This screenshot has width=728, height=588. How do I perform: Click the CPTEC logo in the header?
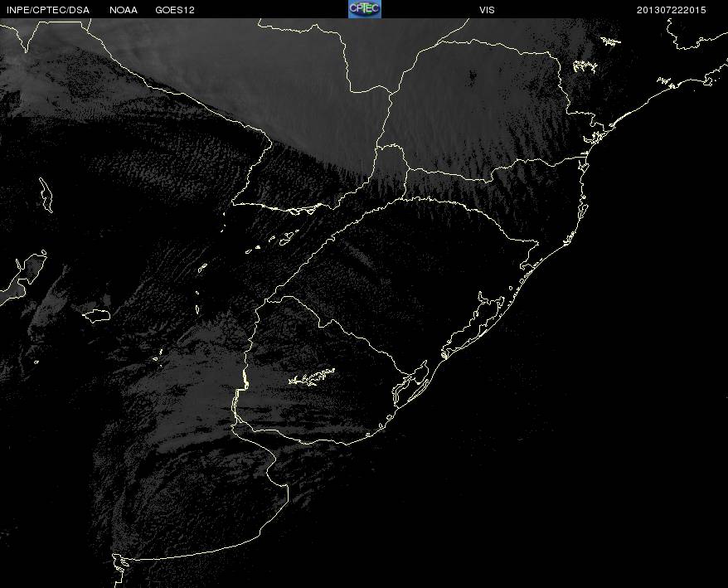pos(365,9)
